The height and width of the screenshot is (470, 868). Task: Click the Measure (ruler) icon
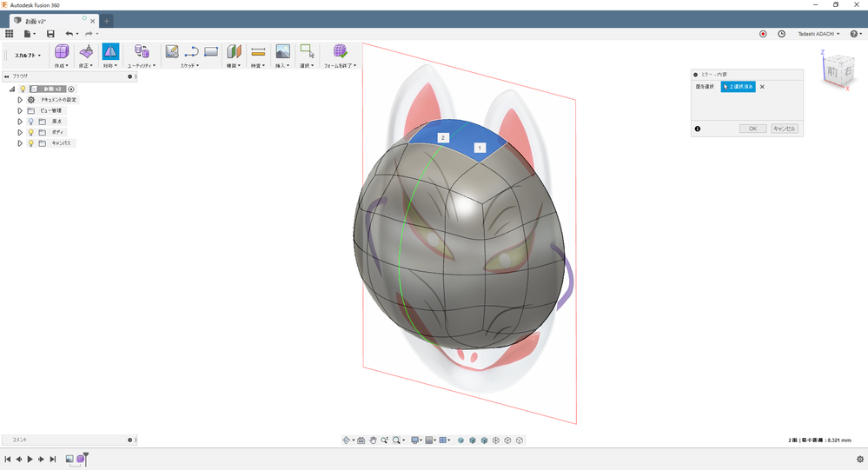[258, 51]
